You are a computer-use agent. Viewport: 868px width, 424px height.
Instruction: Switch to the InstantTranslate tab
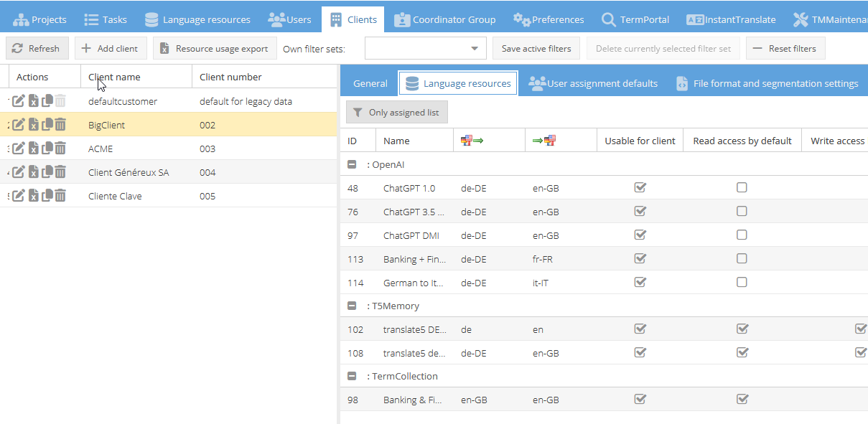pyautogui.click(x=731, y=19)
